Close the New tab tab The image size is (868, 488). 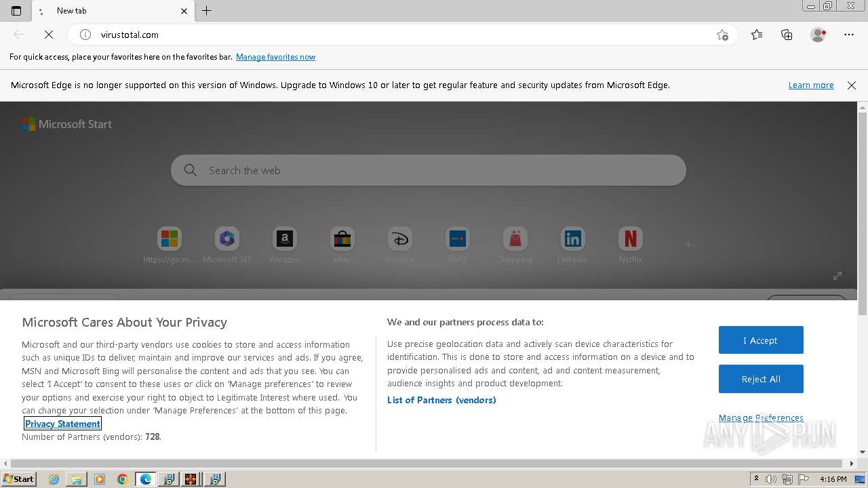(x=184, y=11)
